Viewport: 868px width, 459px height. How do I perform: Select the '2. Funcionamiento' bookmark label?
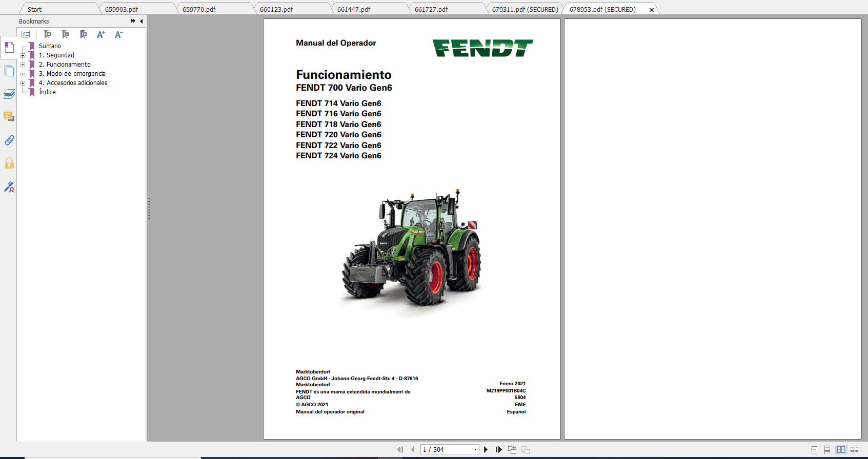(x=65, y=65)
